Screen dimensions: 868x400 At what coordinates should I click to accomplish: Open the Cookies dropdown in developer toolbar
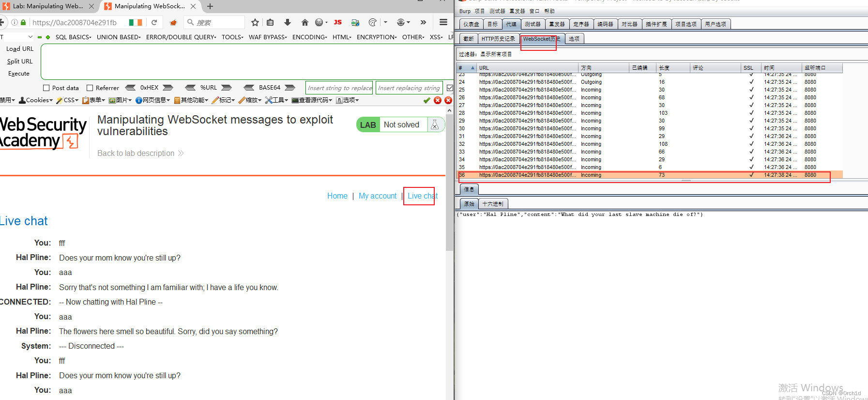point(36,100)
